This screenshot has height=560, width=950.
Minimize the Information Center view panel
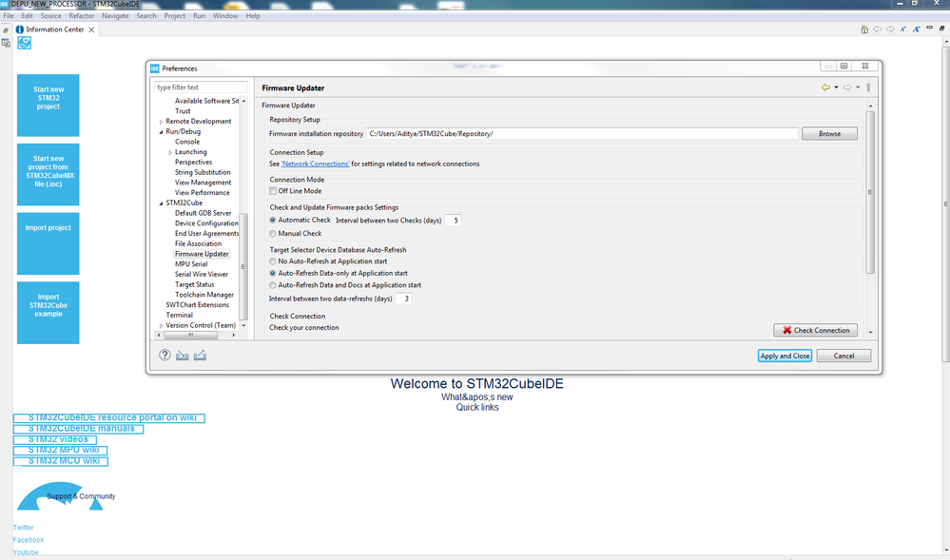[929, 28]
